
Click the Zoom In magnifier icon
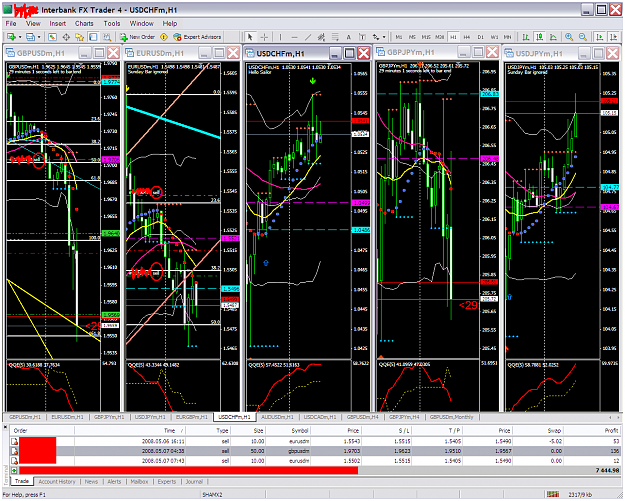point(569,37)
